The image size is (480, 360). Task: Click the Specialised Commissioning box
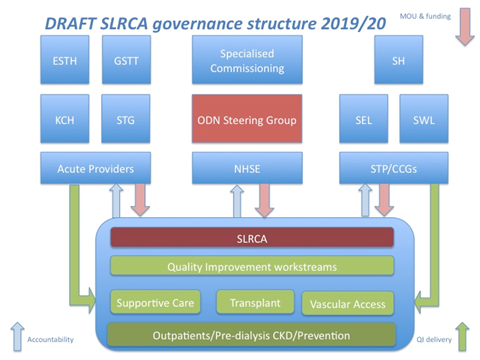247,60
